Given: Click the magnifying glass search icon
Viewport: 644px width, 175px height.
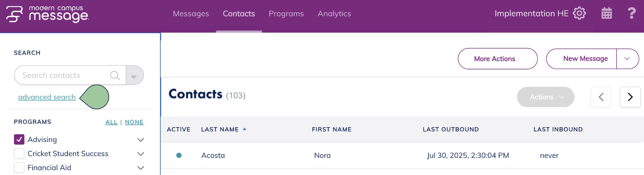Looking at the screenshot, I should (115, 76).
